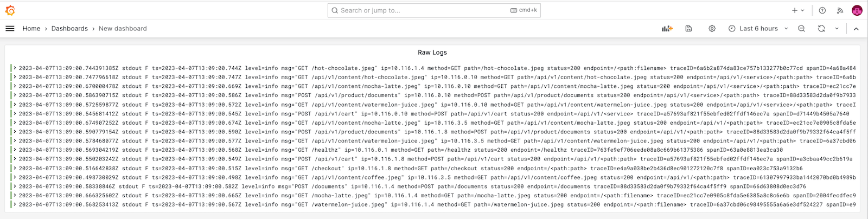Go to the Dashboards breadcrumb
868x219 pixels.
coord(69,29)
